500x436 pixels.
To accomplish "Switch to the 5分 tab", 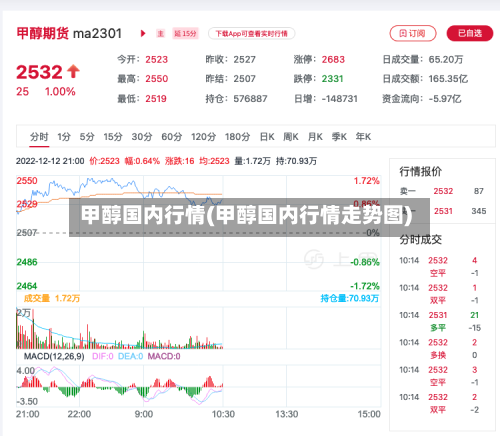I will point(87,137).
